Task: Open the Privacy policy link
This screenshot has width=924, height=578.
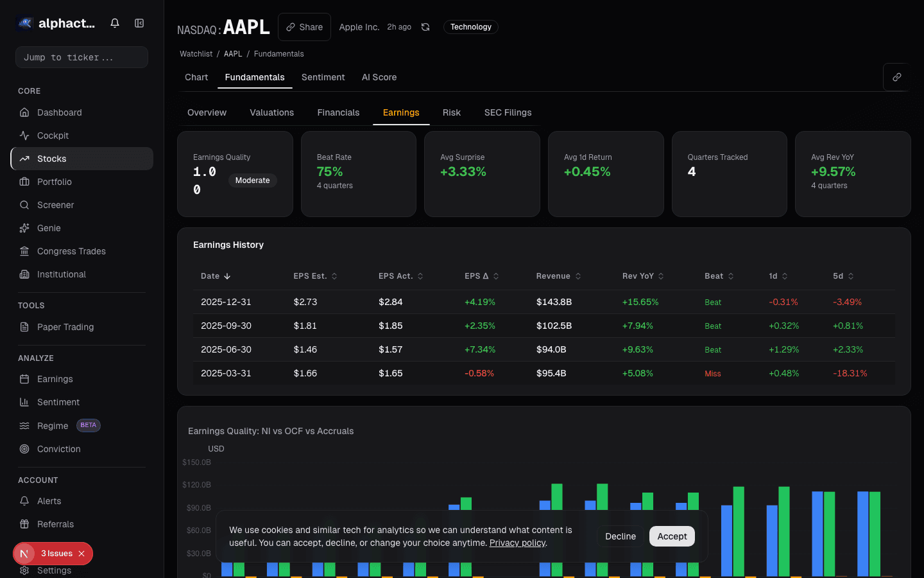Action: click(517, 543)
